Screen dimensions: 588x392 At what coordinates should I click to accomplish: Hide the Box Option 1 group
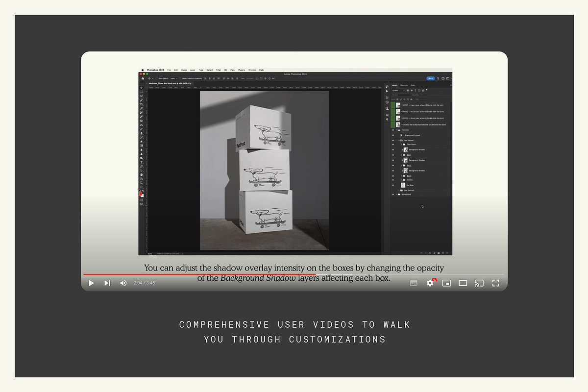click(393, 140)
